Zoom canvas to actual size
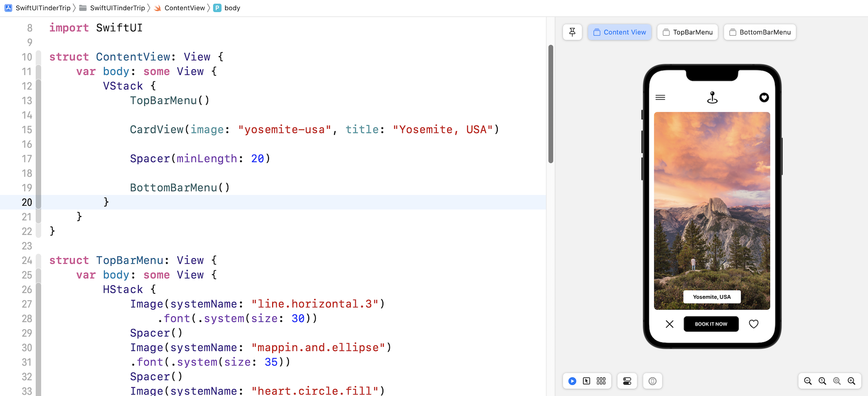The height and width of the screenshot is (396, 868). (x=822, y=381)
